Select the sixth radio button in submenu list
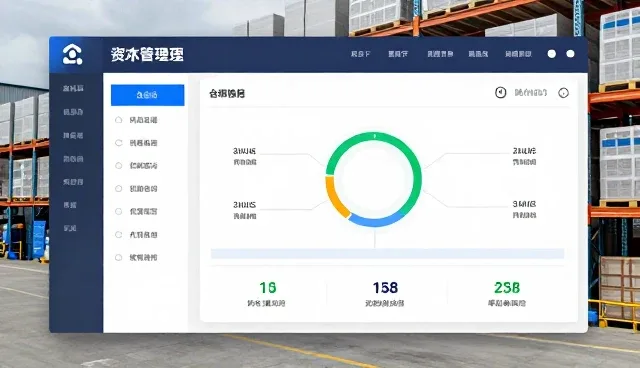The width and height of the screenshot is (640, 368). coord(118,235)
